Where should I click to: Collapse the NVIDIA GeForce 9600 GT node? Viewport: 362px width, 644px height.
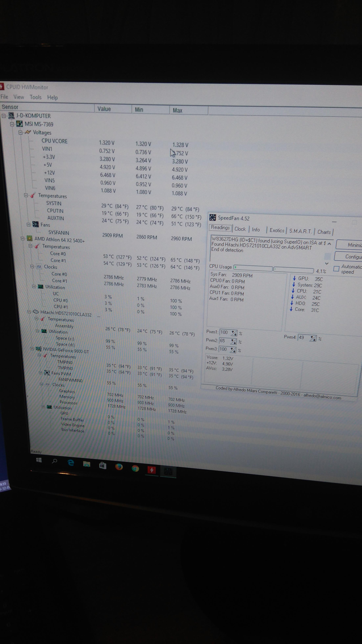tap(32, 348)
